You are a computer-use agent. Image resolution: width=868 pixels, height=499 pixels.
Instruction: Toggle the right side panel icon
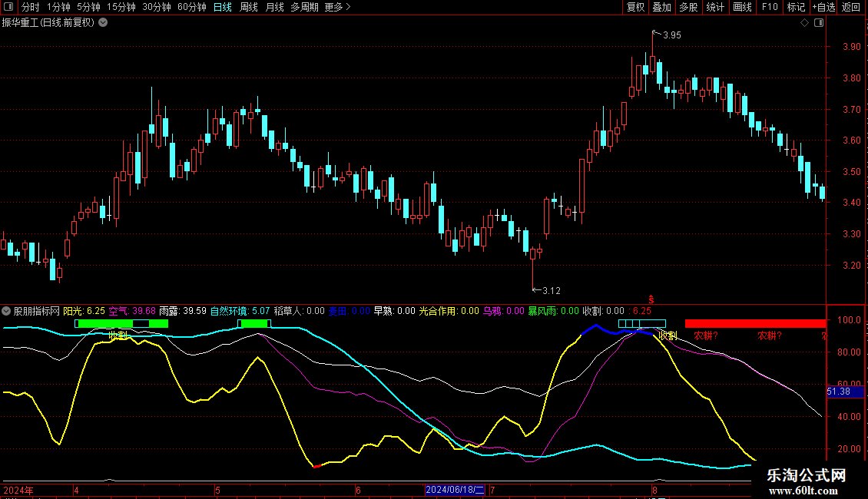[x=819, y=23]
